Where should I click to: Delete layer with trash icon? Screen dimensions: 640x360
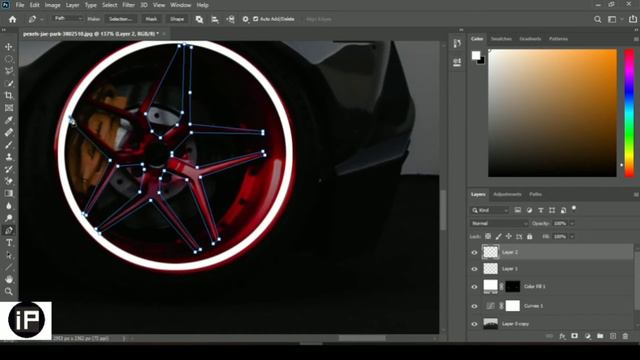pos(625,336)
